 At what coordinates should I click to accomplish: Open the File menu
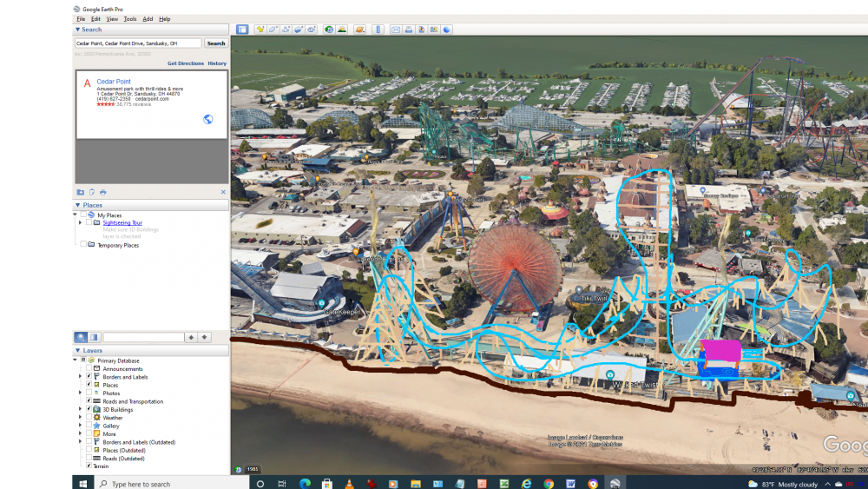tap(81, 19)
